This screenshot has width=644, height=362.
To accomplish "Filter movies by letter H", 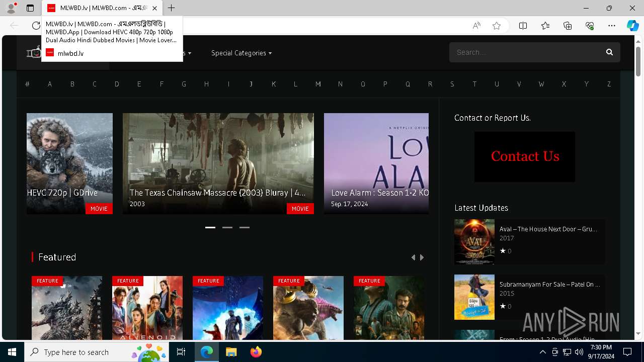I will pos(206,84).
